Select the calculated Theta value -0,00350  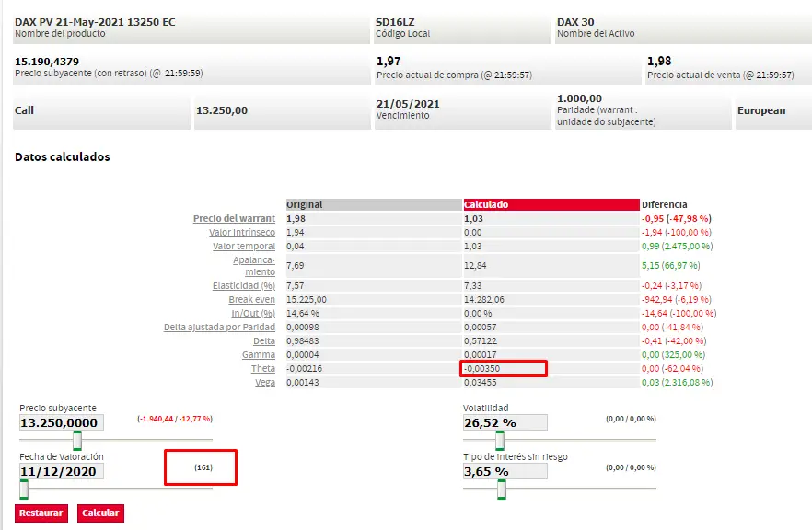482,368
